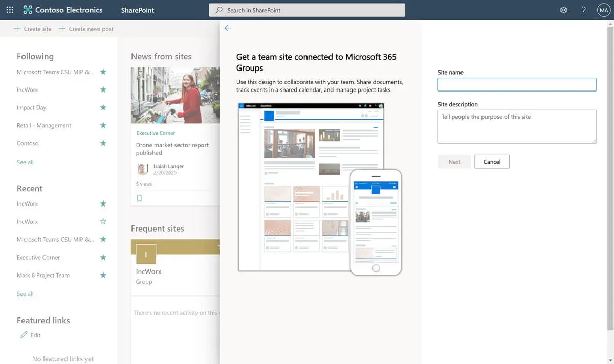This screenshot has height=364, width=614.
Task: Toggle star for Microsoft Teams CSU MIP in Recent
Action: coord(103,240)
